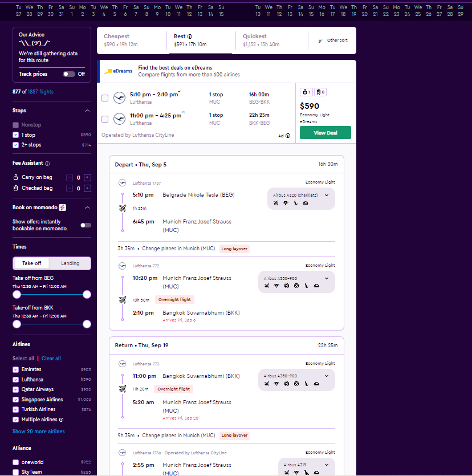This screenshot has height=476, width=472.
Task: Sort results by Best
Action: [201, 40]
